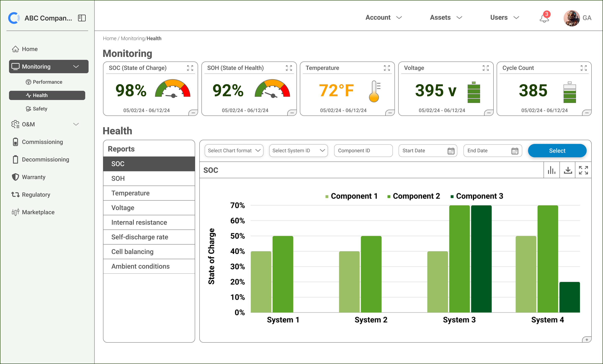The height and width of the screenshot is (364, 603).
Task: Collapse the Monitoring menu chevron
Action: (76, 67)
